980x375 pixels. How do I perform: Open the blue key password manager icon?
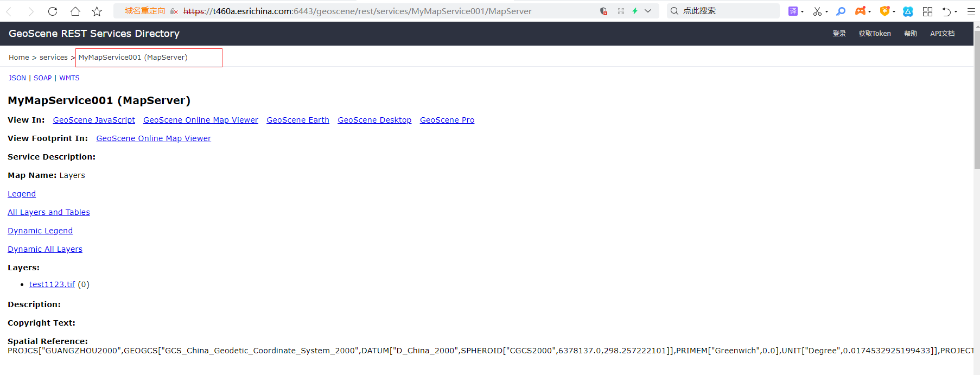841,11
